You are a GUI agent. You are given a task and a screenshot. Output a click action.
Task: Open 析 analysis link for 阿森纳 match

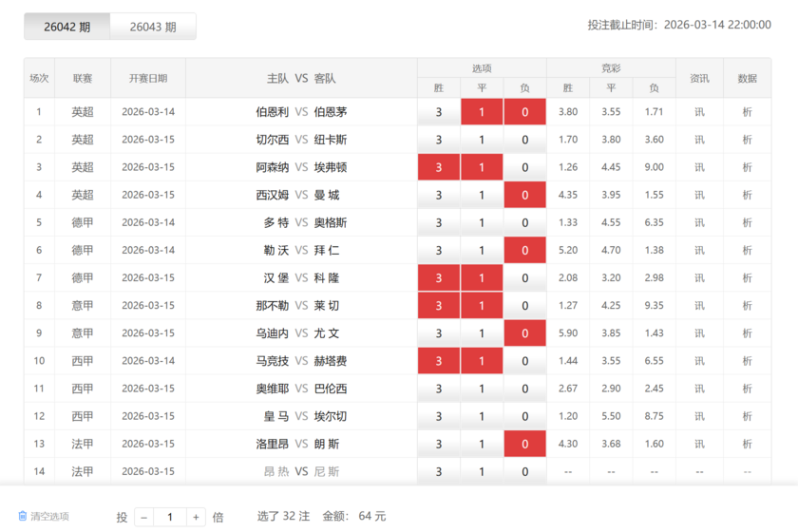747,167
